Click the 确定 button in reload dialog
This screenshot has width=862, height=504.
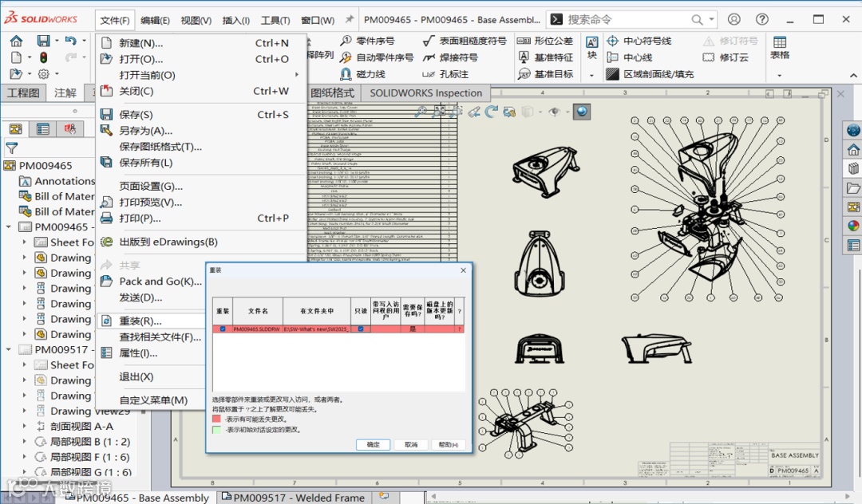coord(374,445)
